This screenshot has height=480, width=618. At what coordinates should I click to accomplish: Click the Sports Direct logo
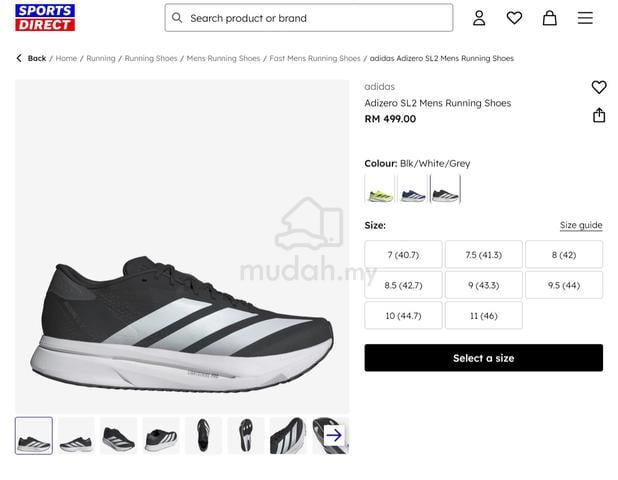[45, 18]
